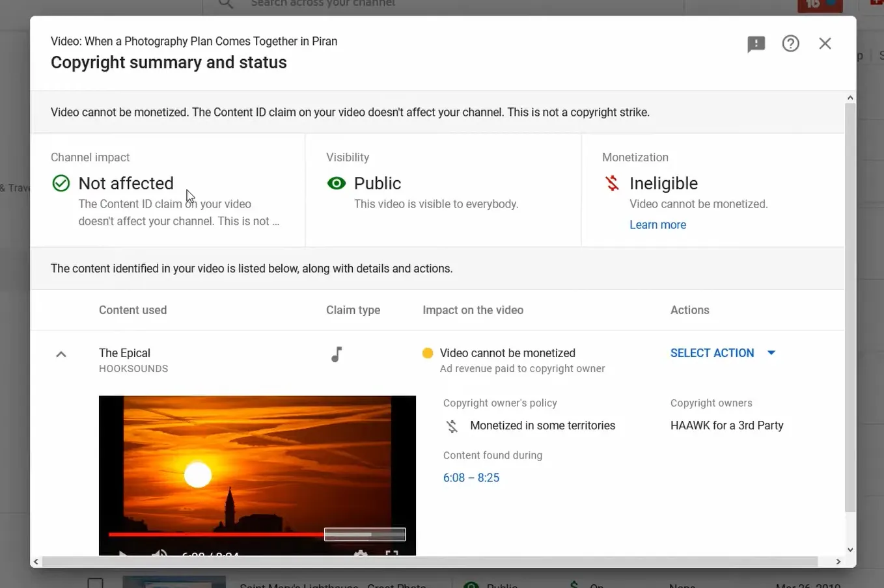Click the crossed-out dollar policy icon
This screenshot has width=884, height=588.
[452, 426]
